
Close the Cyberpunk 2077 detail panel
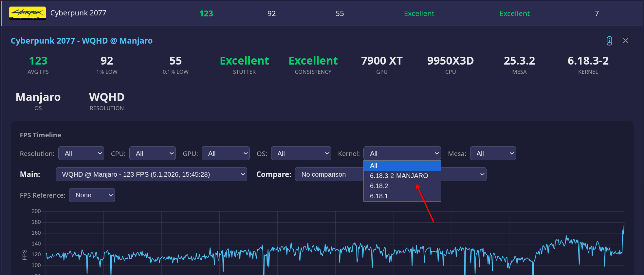pyautogui.click(x=625, y=41)
